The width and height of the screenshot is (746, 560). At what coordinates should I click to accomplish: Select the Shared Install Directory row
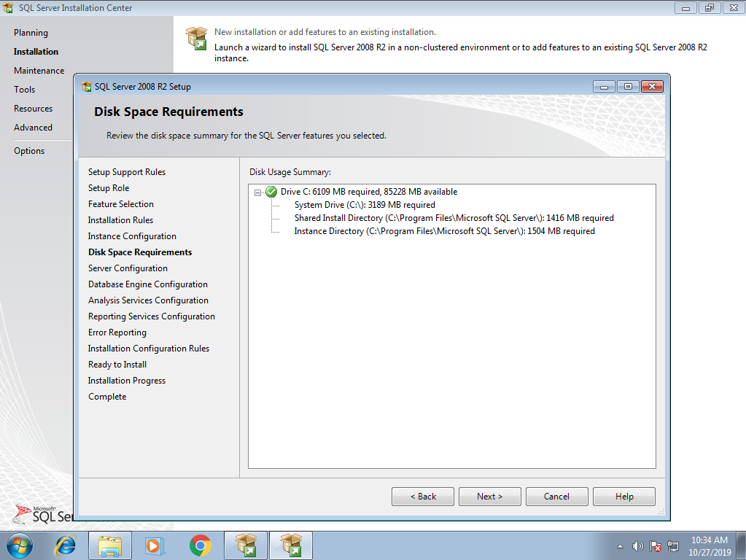(454, 218)
